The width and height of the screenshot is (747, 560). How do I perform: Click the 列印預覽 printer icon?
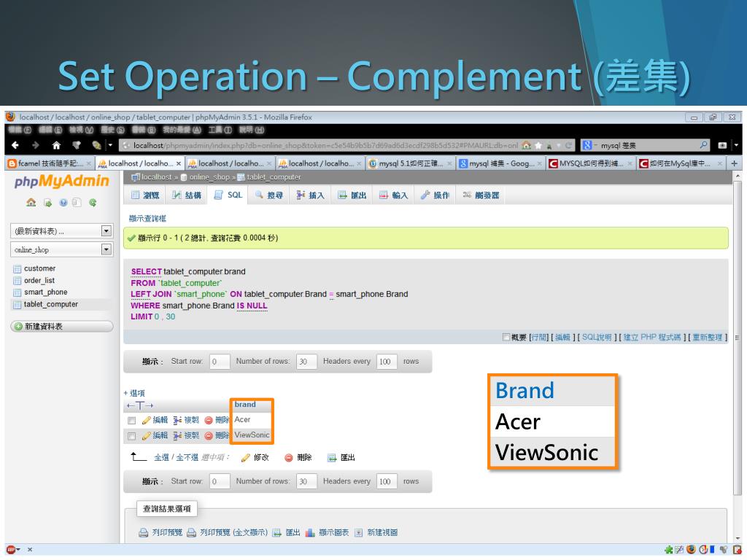click(x=144, y=532)
